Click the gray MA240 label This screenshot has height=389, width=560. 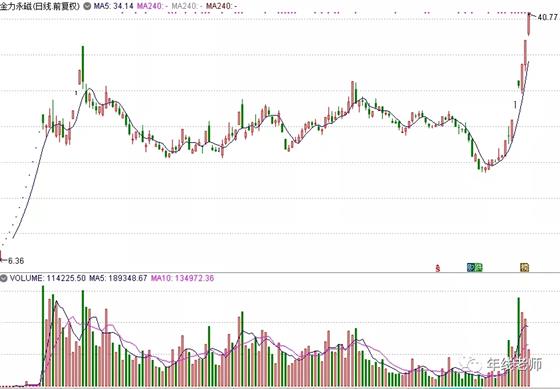pyautogui.click(x=187, y=6)
